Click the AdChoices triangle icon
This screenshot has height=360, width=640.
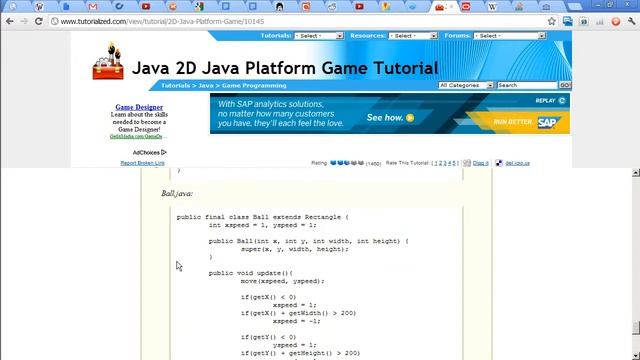164,152
